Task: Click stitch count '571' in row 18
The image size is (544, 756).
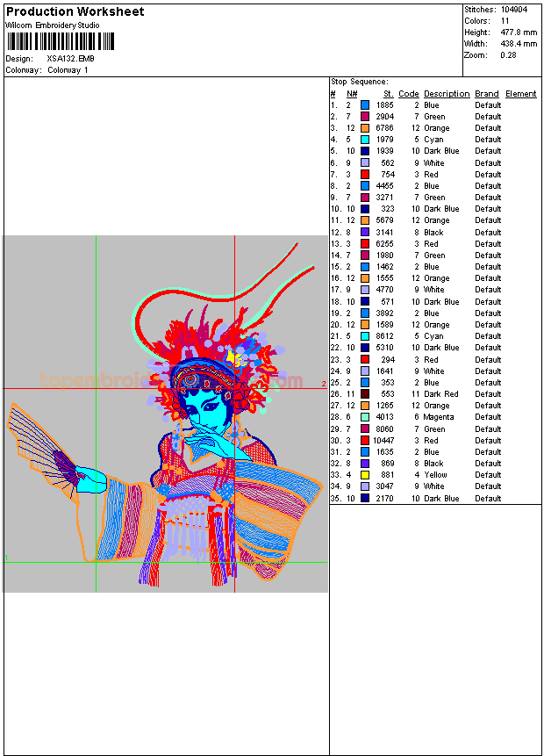Action: click(388, 302)
